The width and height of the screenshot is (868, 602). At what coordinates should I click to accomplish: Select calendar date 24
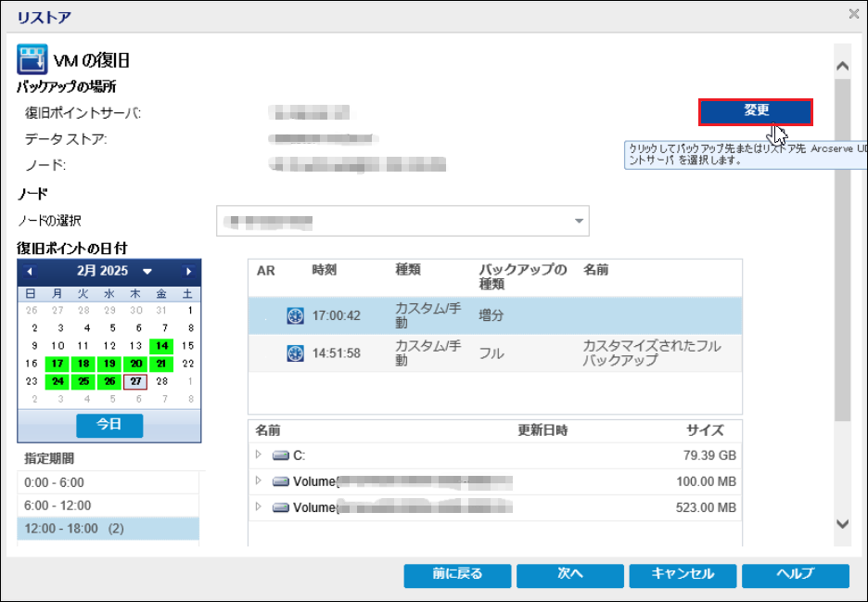point(57,381)
